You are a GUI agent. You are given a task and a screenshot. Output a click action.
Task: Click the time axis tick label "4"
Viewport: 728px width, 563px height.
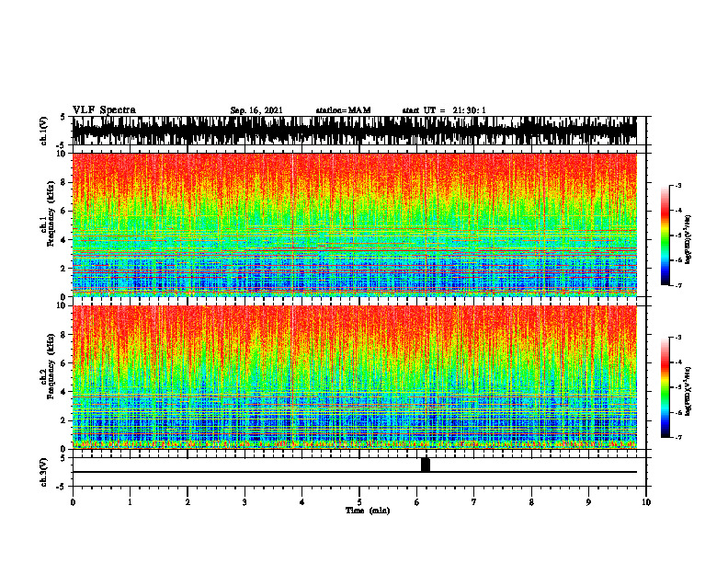pos(301,502)
